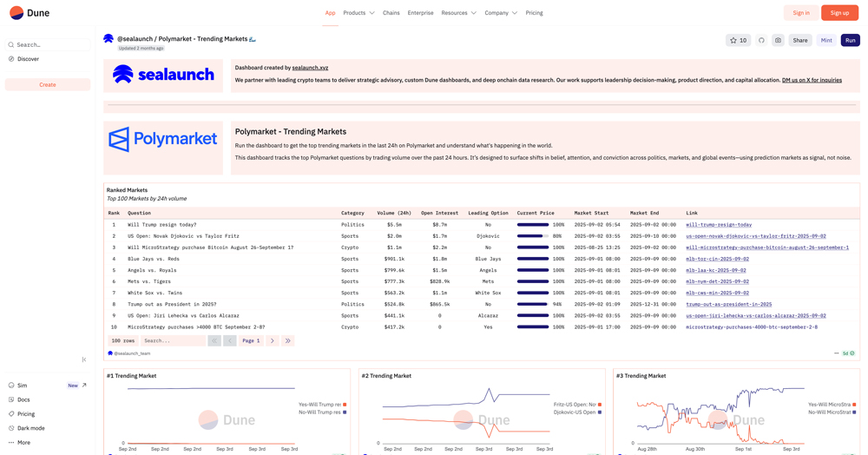Screen dimensions: 868x455
Task: Jump to the last table page
Action: [x=287, y=340]
